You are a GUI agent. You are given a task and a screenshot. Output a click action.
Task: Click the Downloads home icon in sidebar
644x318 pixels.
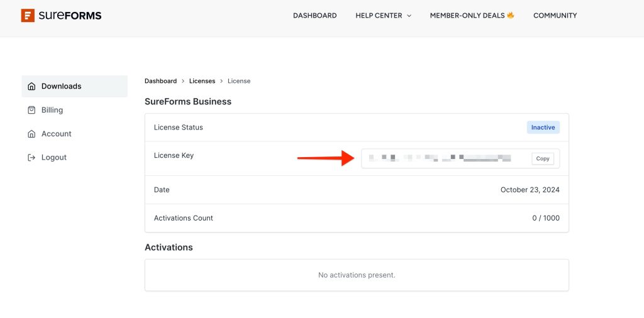[31, 86]
